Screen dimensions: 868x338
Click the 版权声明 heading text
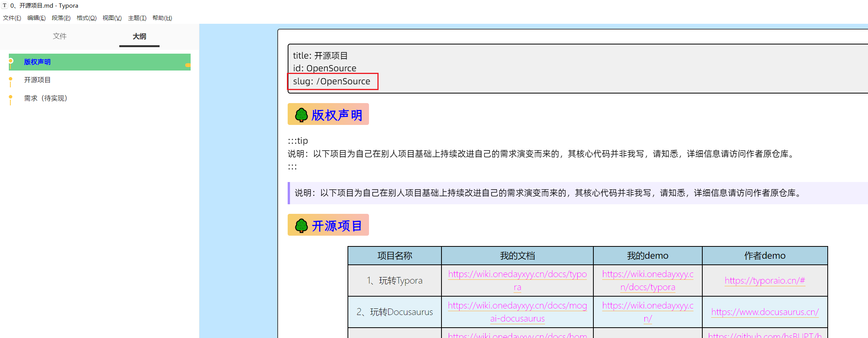pos(337,115)
